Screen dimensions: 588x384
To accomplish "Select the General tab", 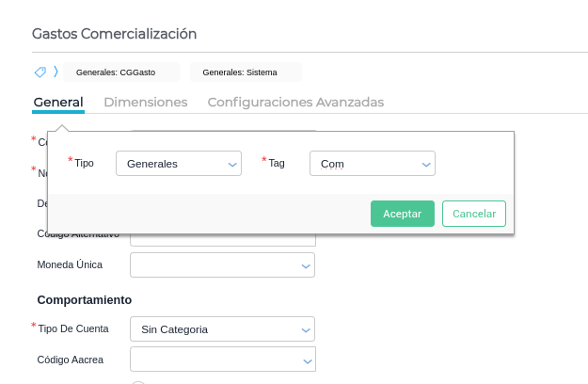I will pos(58,102).
